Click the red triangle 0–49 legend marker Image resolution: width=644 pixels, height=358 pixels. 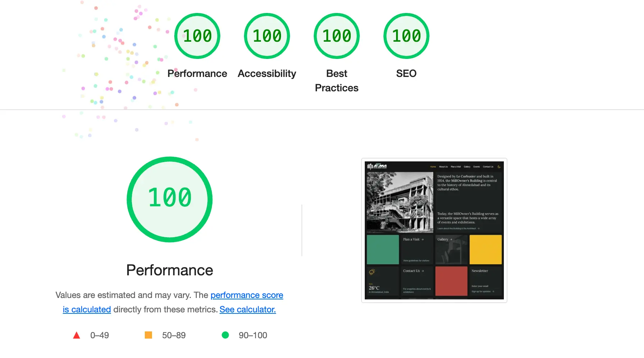point(77,335)
